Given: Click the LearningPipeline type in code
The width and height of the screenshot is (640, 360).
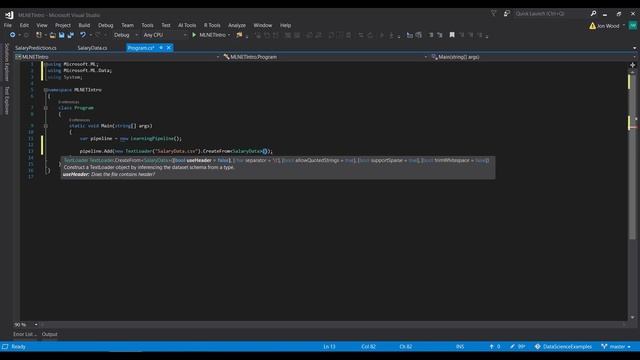Looking at the screenshot, I should pos(152,139).
